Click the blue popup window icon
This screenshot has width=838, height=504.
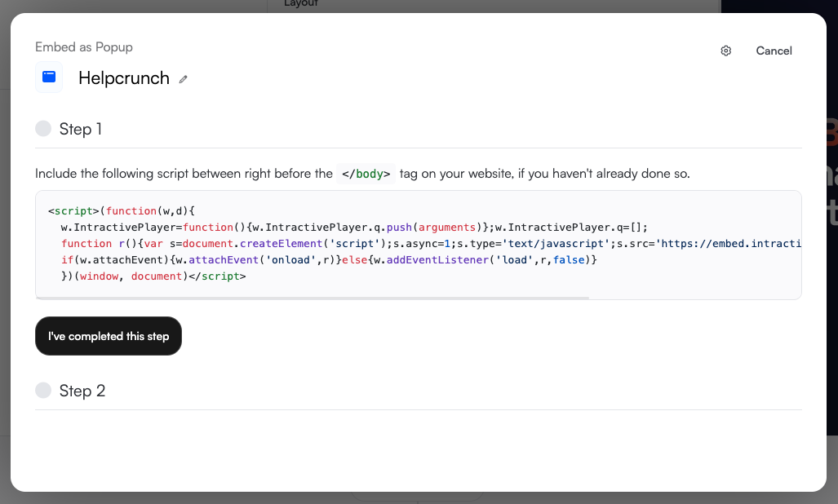[49, 77]
